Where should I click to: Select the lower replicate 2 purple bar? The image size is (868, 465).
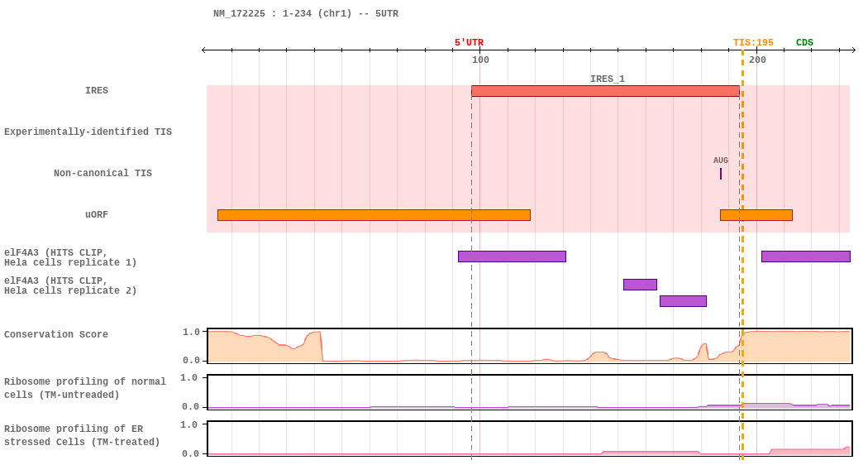pyautogui.click(x=683, y=301)
